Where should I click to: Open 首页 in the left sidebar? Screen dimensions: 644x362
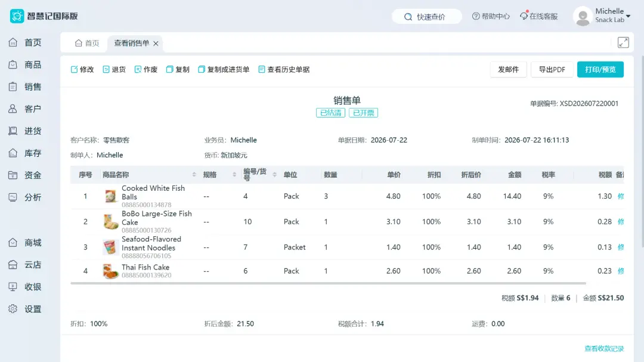click(x=24, y=42)
